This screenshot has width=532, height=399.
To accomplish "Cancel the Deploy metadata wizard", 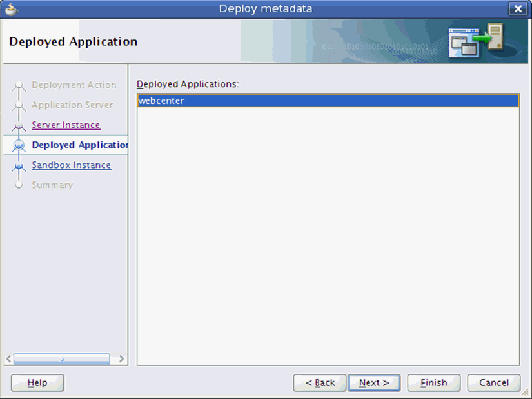I will pyautogui.click(x=494, y=383).
